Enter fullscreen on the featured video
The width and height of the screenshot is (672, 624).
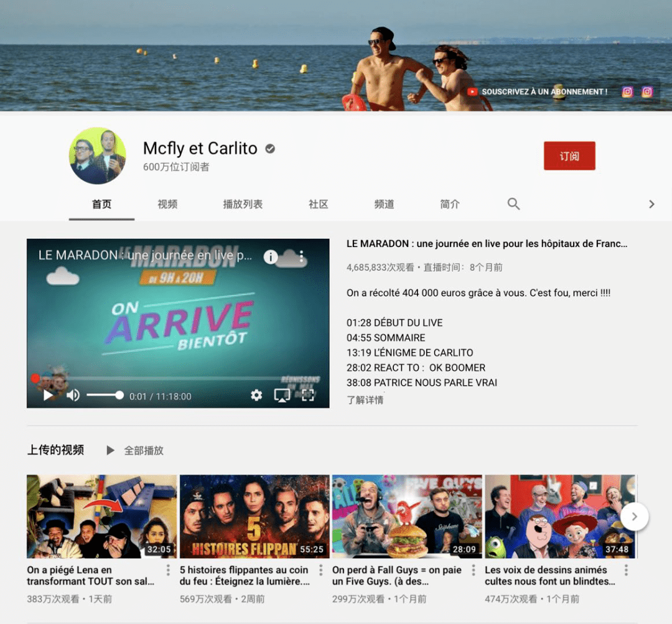point(308,395)
